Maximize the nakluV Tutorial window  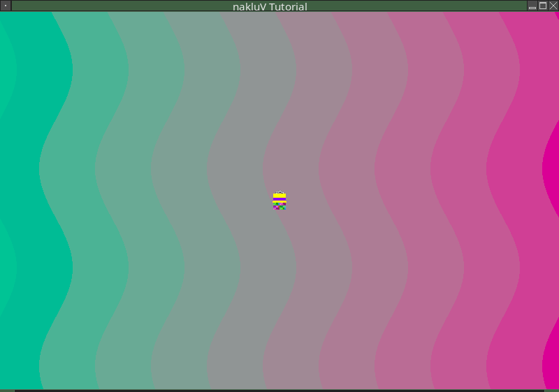tap(543, 6)
